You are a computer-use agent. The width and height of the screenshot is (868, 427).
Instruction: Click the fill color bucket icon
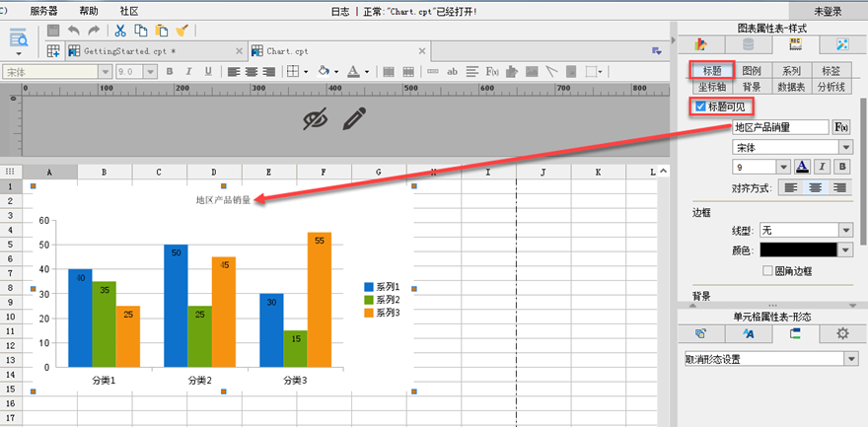(324, 71)
